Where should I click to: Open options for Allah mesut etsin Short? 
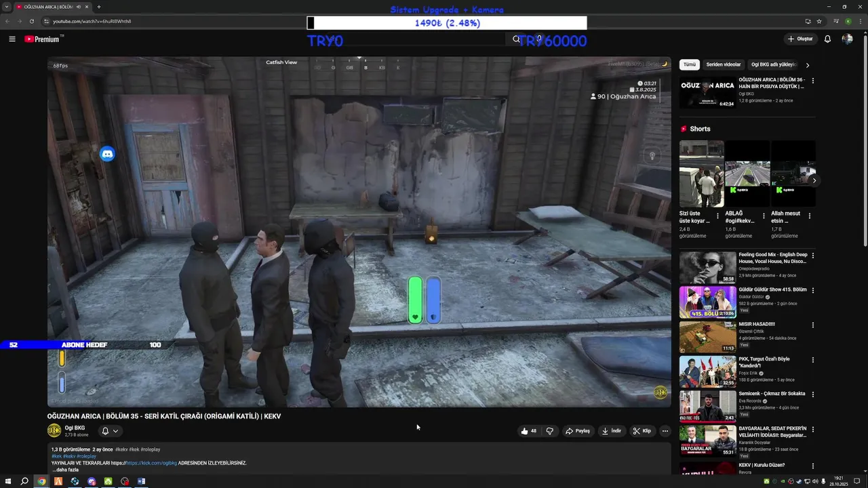(x=809, y=216)
